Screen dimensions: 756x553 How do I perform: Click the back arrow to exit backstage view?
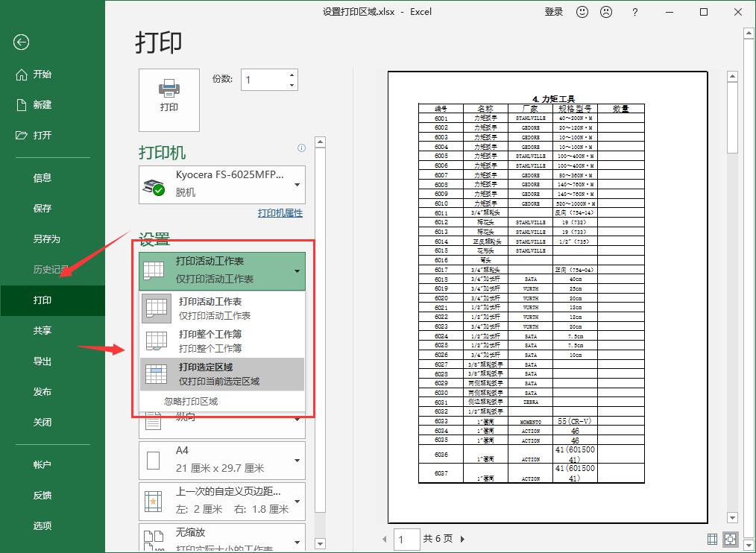(20, 42)
